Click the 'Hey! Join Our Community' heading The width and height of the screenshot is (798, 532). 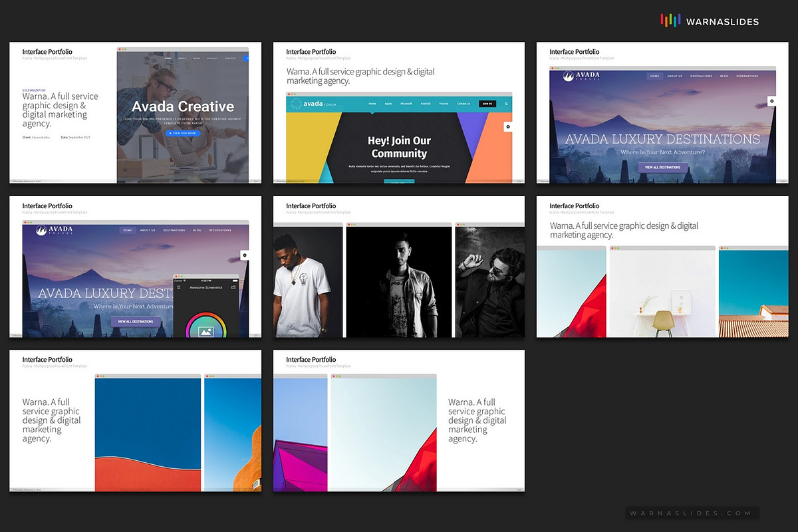(x=399, y=147)
